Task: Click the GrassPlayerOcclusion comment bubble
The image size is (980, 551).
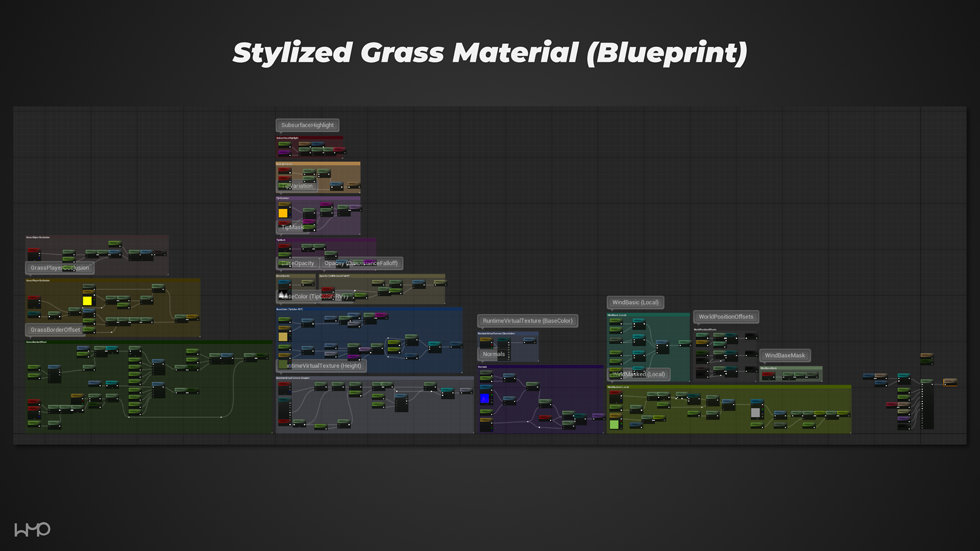Action: click(59, 268)
